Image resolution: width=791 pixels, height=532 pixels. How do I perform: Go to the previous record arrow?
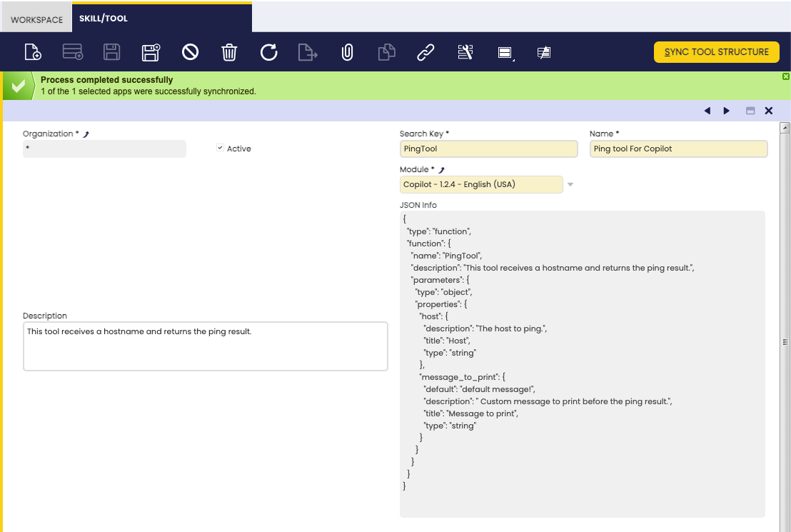tap(707, 111)
